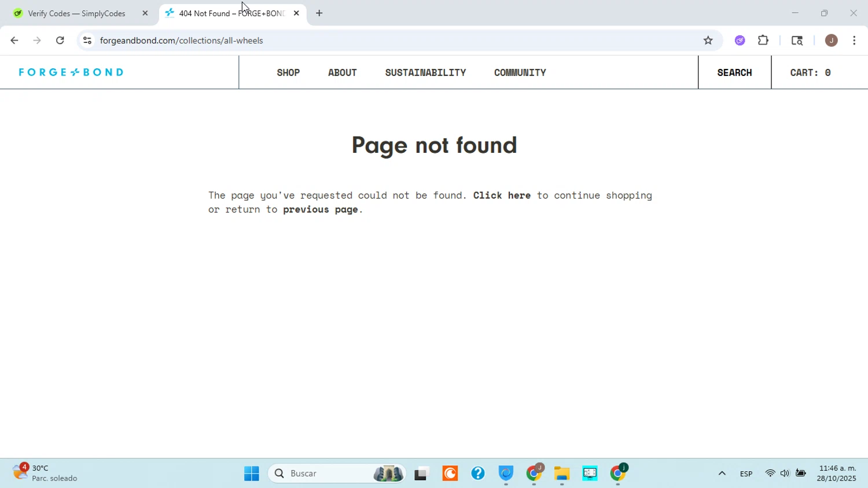868x488 pixels.
Task: Open the ABOUT menu item
Action: [343, 72]
